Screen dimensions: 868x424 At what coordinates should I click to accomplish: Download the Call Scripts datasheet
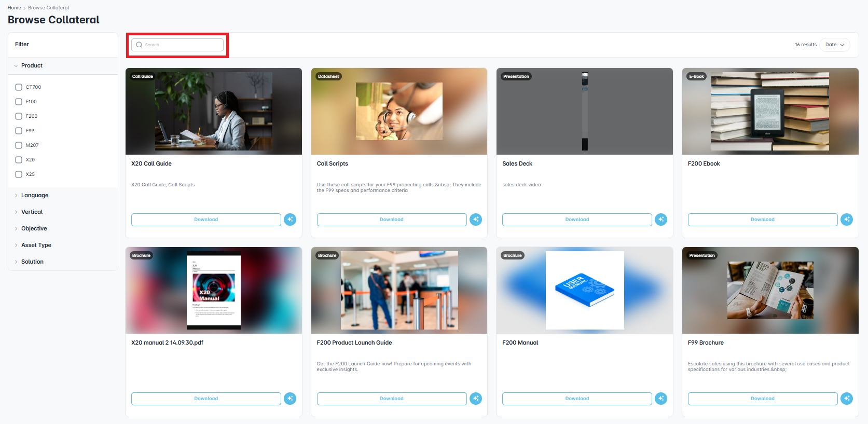[x=391, y=220]
